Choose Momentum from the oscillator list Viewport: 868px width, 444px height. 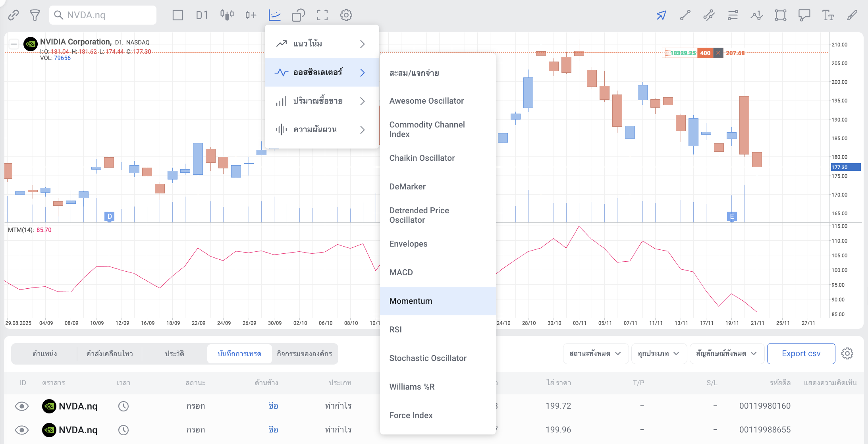coord(411,301)
